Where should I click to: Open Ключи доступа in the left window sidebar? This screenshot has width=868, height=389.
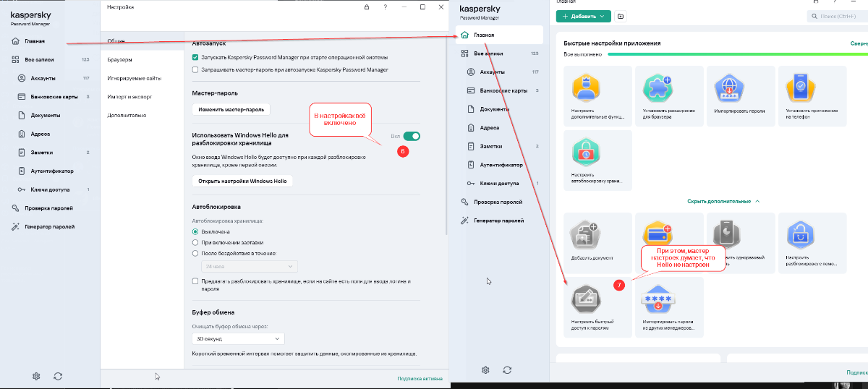(x=49, y=189)
